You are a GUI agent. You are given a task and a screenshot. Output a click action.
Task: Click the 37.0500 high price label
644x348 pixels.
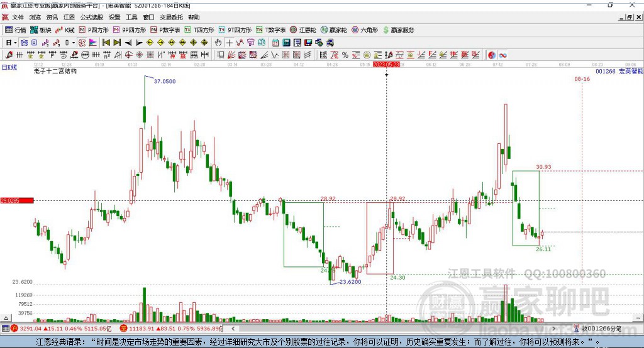[x=165, y=81]
